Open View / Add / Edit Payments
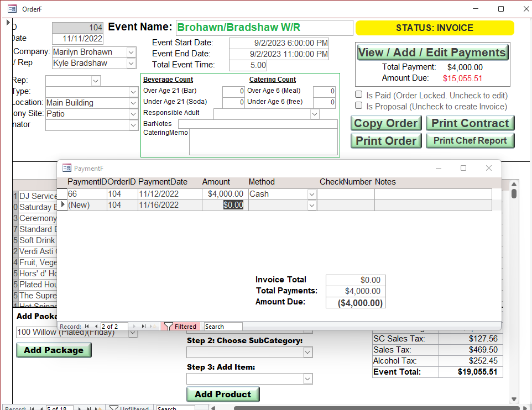This screenshot has width=532, height=410. click(x=432, y=52)
